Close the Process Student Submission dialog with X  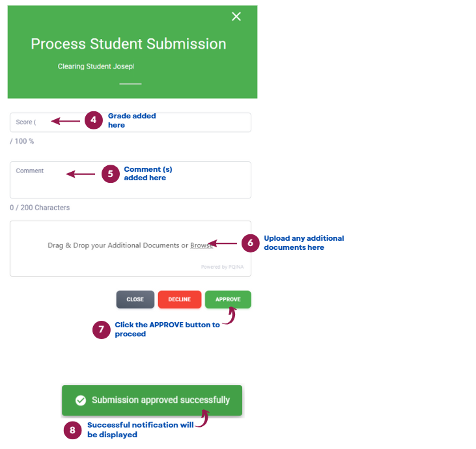click(x=236, y=16)
